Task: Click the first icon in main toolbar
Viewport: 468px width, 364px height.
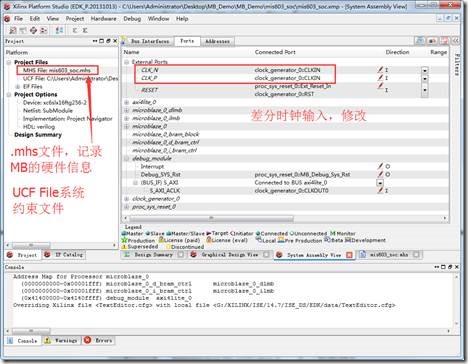Action: point(13,30)
